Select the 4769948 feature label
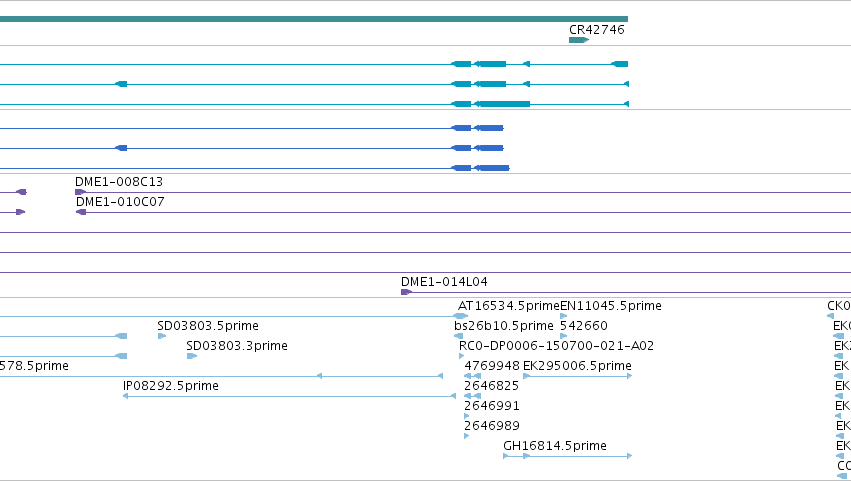 coord(492,366)
